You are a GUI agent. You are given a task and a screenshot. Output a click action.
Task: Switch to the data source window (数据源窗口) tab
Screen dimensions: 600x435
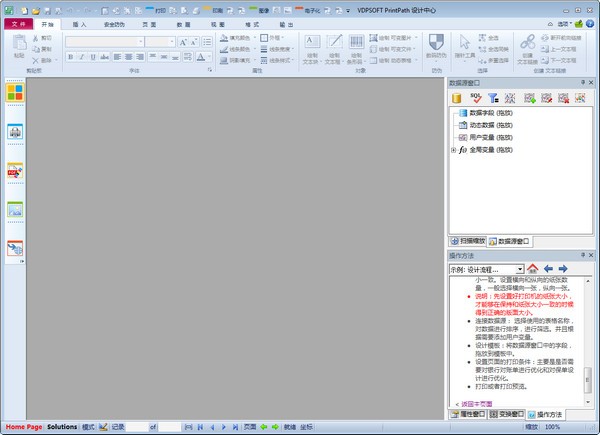click(x=509, y=241)
